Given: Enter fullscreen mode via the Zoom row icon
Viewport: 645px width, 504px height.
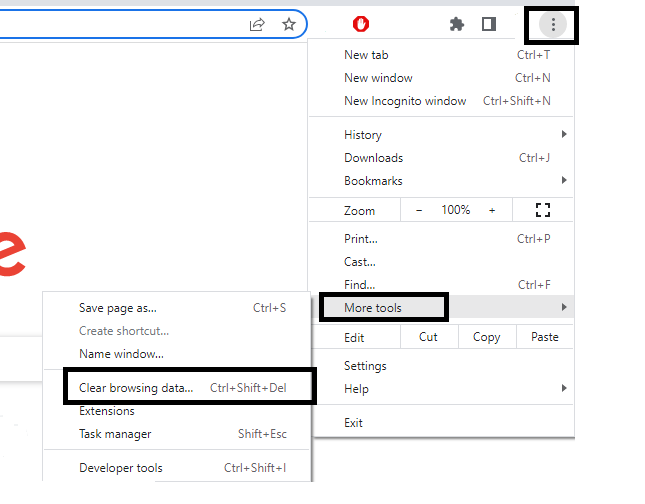Looking at the screenshot, I should coord(543,210).
